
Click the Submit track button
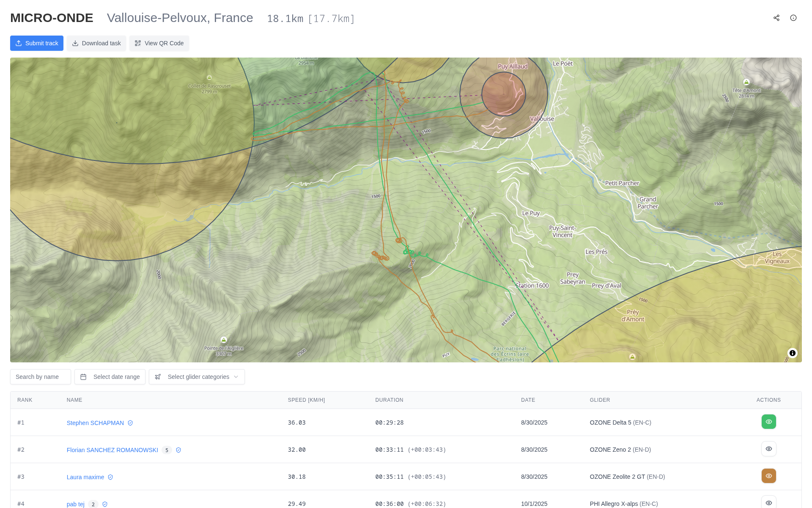(x=37, y=43)
